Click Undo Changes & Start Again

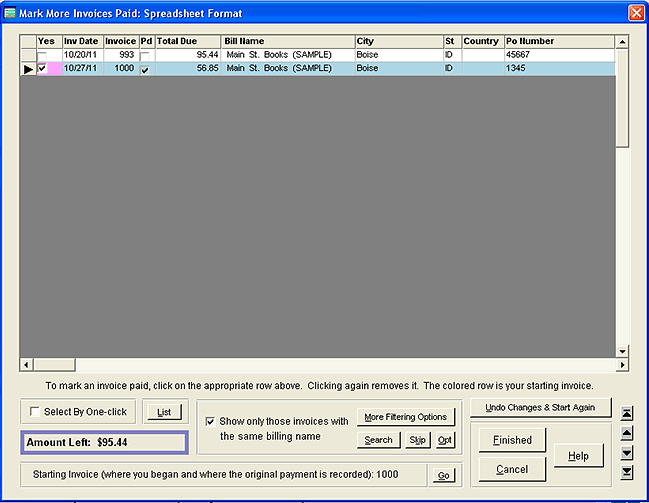coord(540,407)
